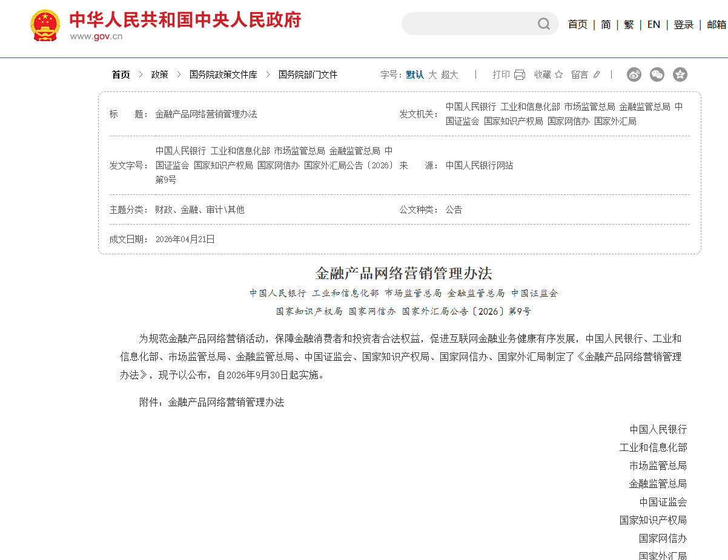Go to 政策 breadcrumb link
This screenshot has width=728, height=560.
point(160,74)
